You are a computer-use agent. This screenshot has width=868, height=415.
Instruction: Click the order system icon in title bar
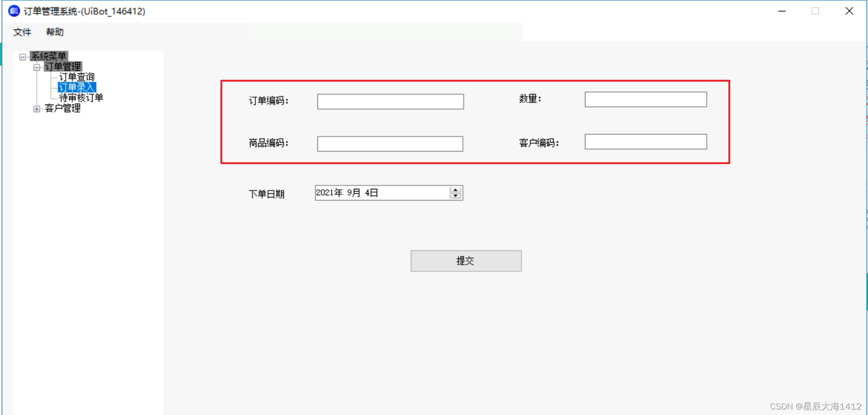click(13, 11)
